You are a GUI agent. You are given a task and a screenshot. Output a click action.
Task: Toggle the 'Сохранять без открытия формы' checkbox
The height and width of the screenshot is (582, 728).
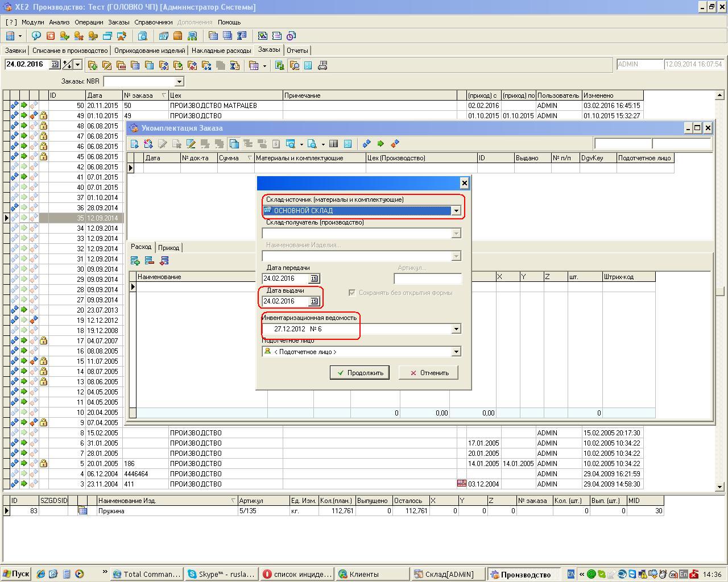tap(352, 293)
